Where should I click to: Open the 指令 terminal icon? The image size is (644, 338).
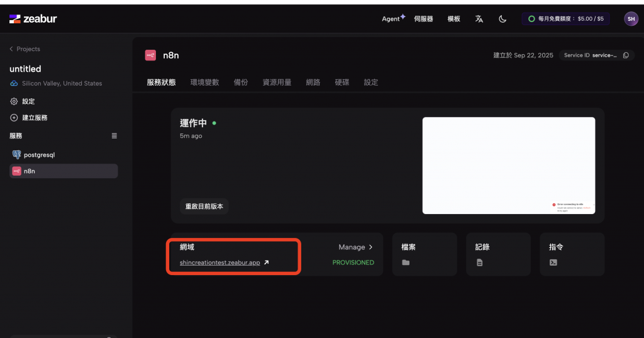[553, 262]
